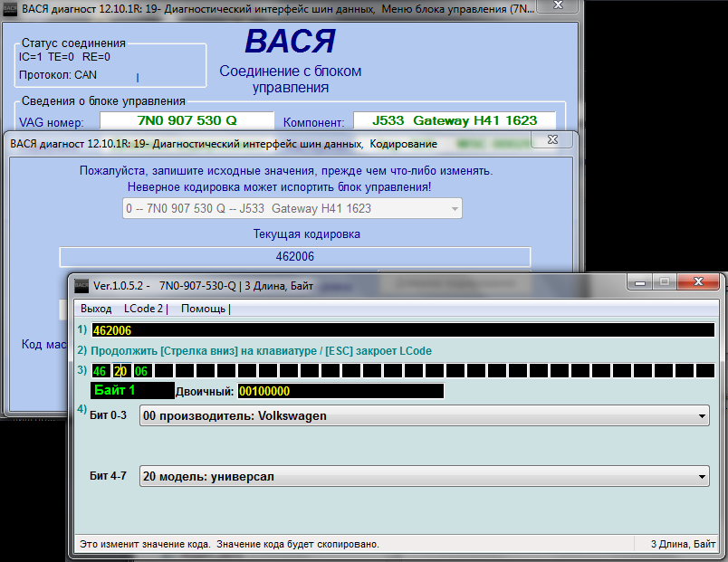Select byte 1 cell showing 20

(121, 371)
